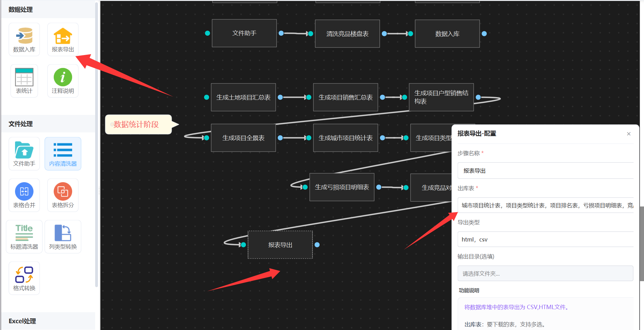The width and height of the screenshot is (644, 330).
Task: Click the config panel's vertical scrollbar
Action: [642, 243]
